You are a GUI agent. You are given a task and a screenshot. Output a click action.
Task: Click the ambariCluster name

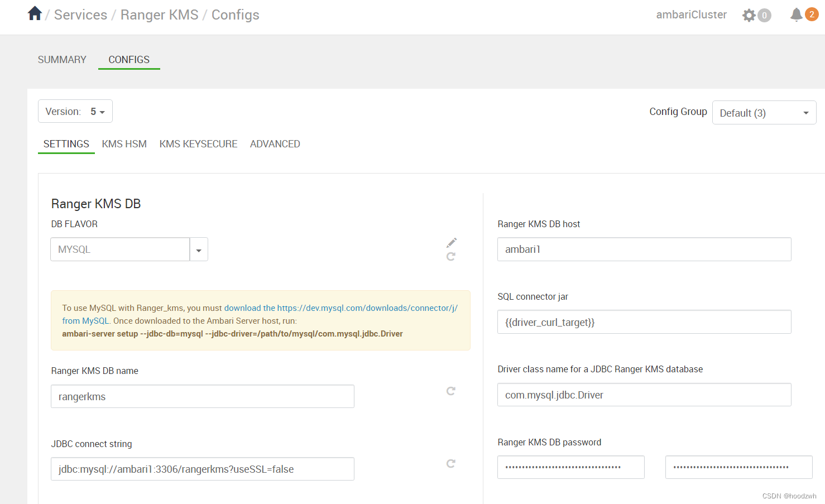coord(691,15)
